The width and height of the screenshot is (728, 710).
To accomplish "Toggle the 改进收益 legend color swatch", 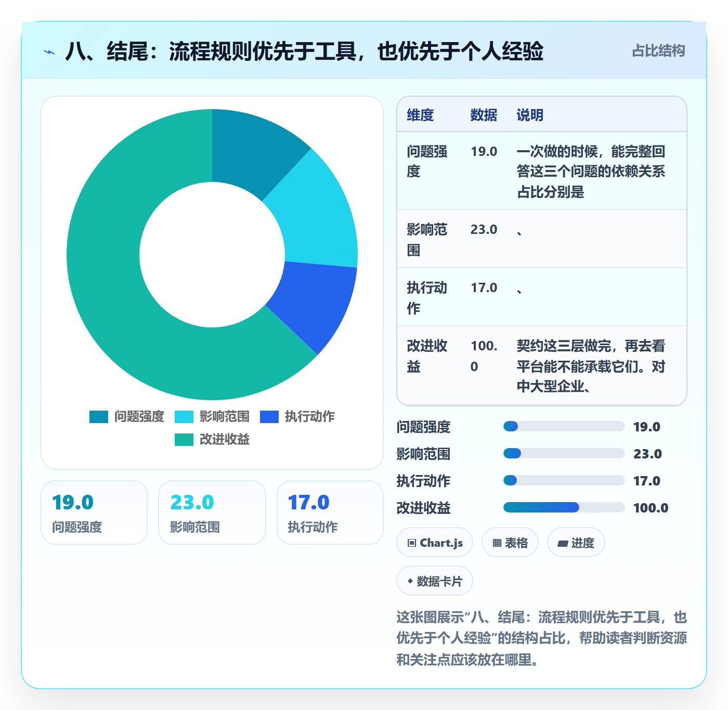I will 184,440.
